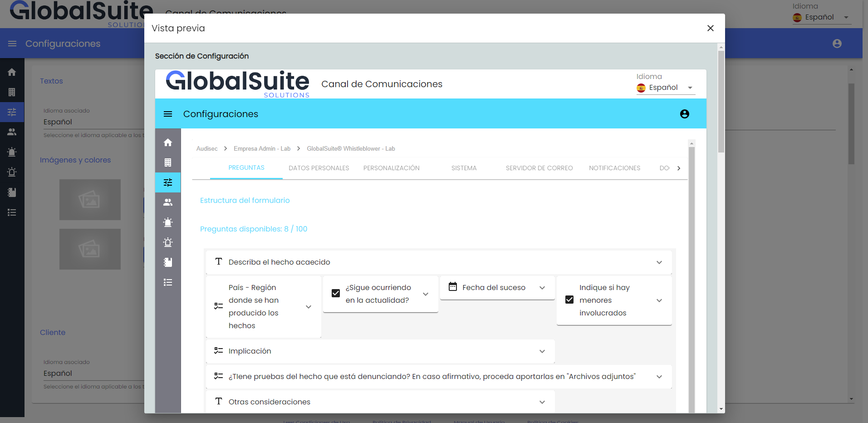868x423 pixels.
Task: Switch to the SERVIDOR DE CORREO tab
Action: [539, 168]
